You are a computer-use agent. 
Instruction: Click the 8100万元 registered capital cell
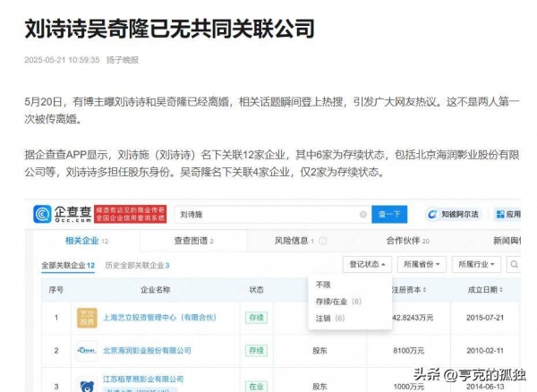click(409, 351)
